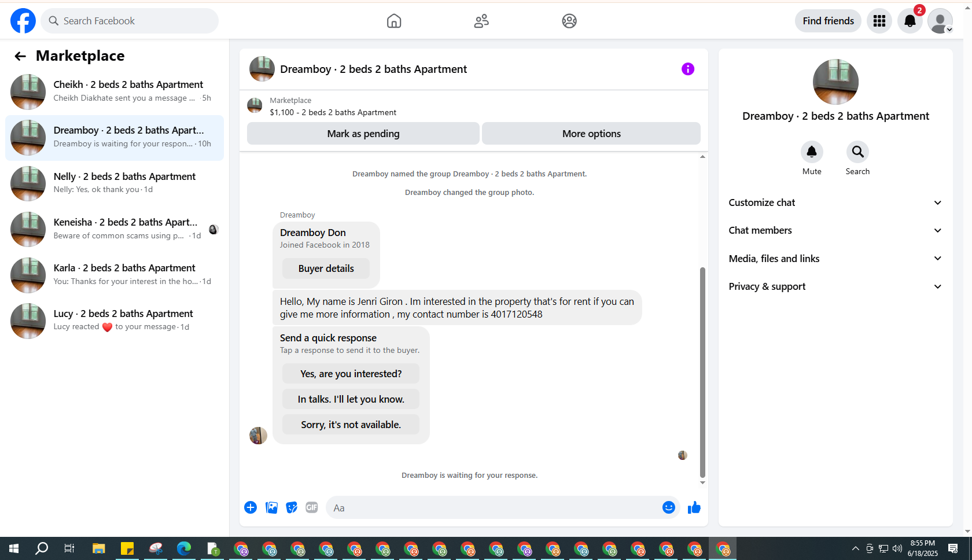Open the Lucy apartment conversation
This screenshot has width=972, height=560.
115,320
